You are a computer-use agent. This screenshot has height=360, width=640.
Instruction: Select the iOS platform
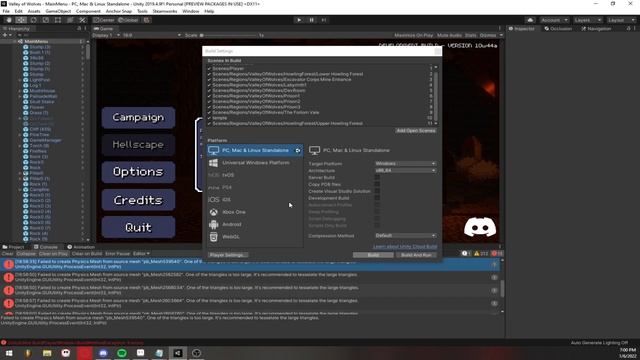255,200
